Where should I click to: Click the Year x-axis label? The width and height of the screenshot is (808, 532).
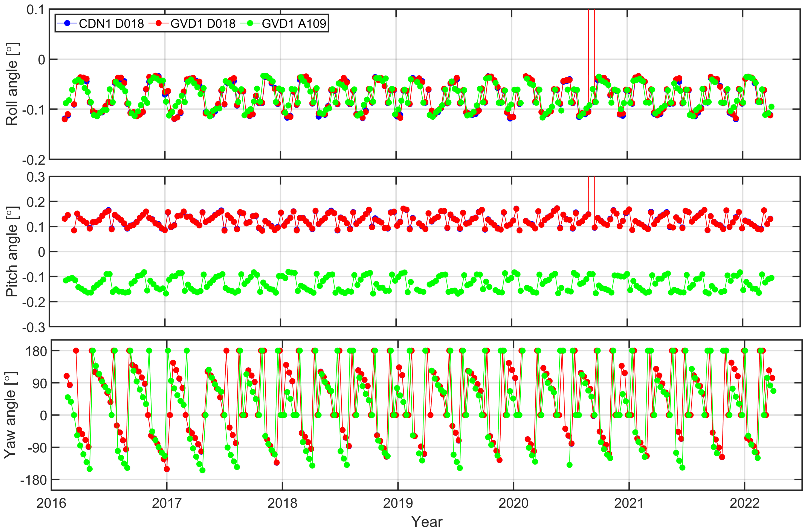427,522
